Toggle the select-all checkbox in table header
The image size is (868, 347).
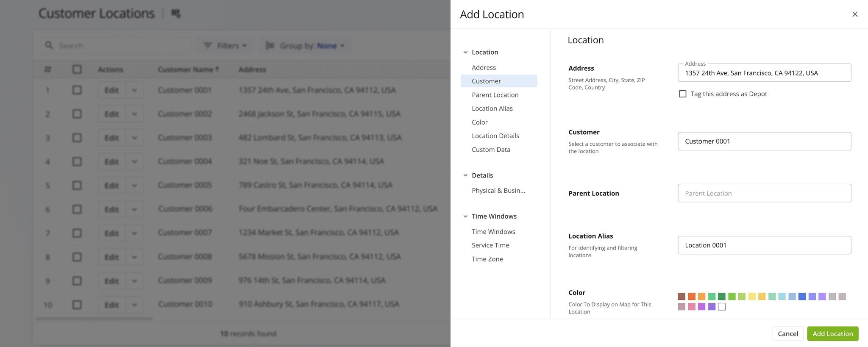(x=77, y=69)
